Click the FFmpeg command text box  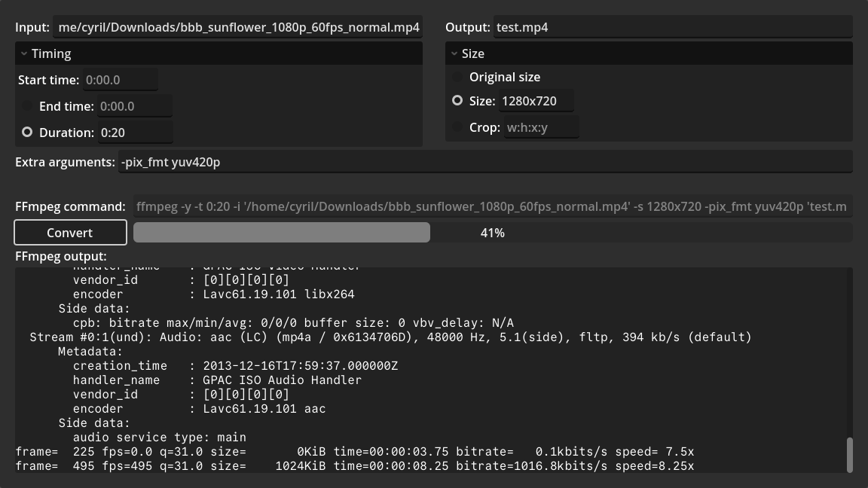click(491, 206)
